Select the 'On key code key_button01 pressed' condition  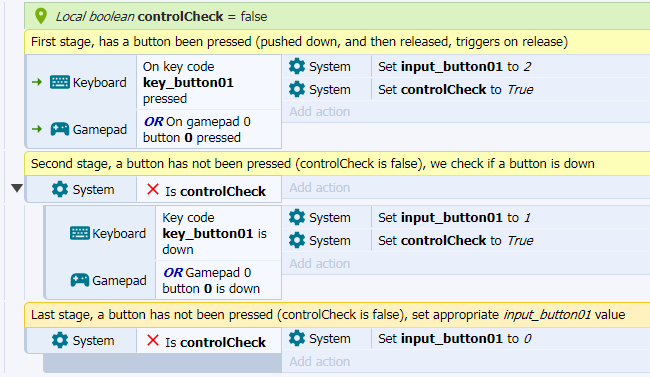pyautogui.click(x=209, y=83)
